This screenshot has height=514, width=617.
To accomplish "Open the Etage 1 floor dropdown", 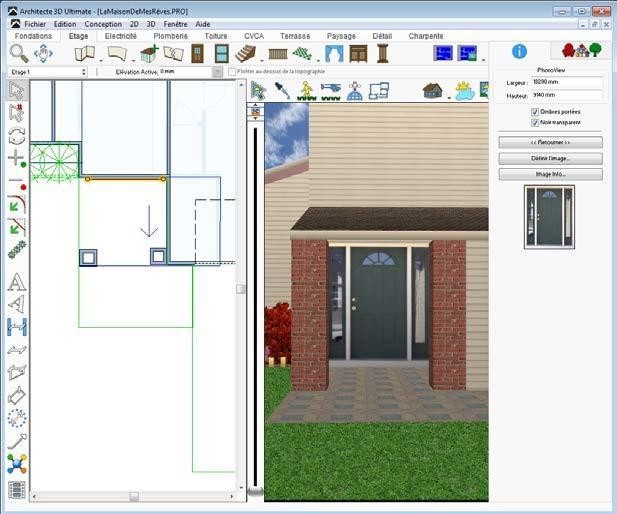I will click(x=48, y=72).
